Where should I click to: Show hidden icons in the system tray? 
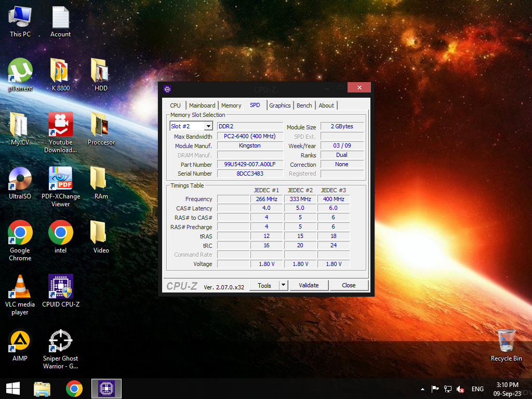tap(422, 389)
